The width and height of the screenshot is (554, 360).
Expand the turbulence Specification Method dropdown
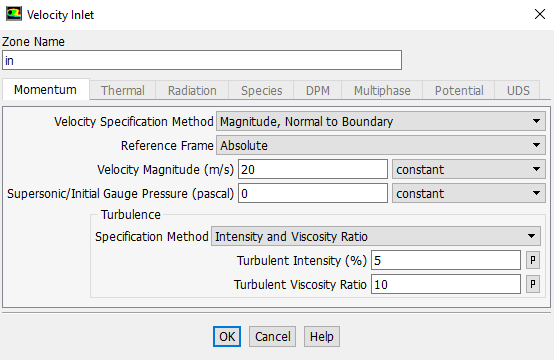click(376, 236)
